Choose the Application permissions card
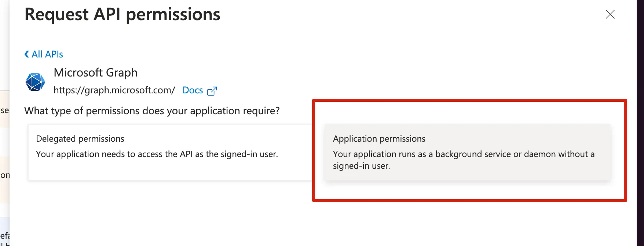 (468, 152)
